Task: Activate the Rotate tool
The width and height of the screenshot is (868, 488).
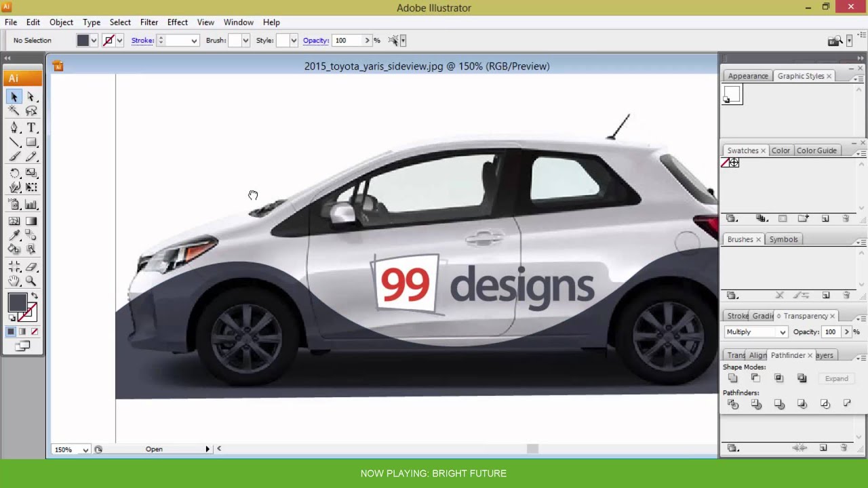Action: (x=14, y=174)
